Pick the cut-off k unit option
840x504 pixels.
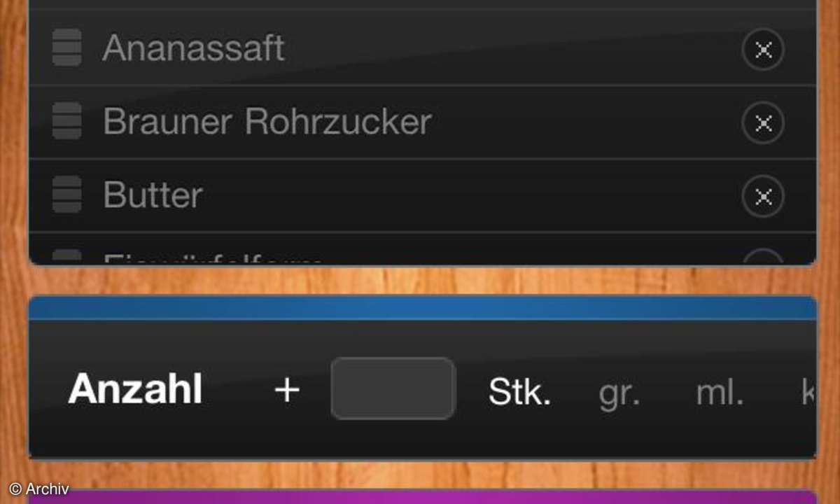808,392
